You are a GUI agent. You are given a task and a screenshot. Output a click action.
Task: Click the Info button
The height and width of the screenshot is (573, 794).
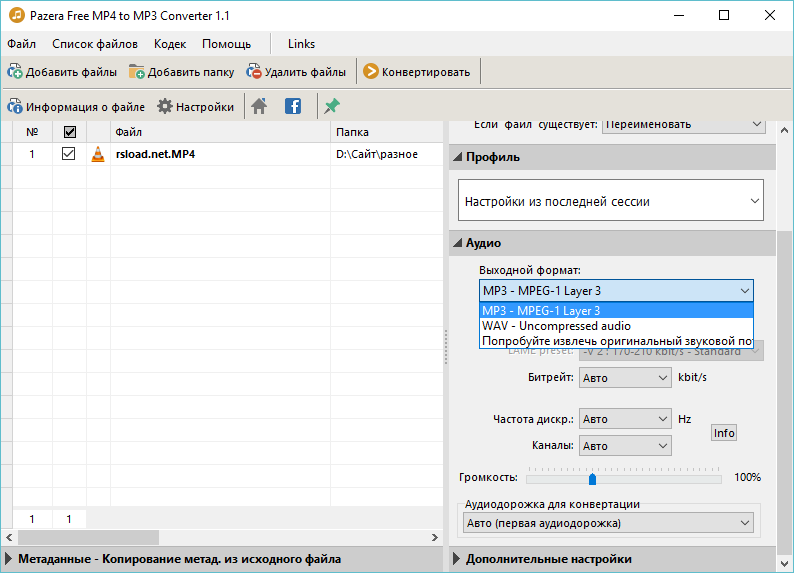[x=724, y=433]
